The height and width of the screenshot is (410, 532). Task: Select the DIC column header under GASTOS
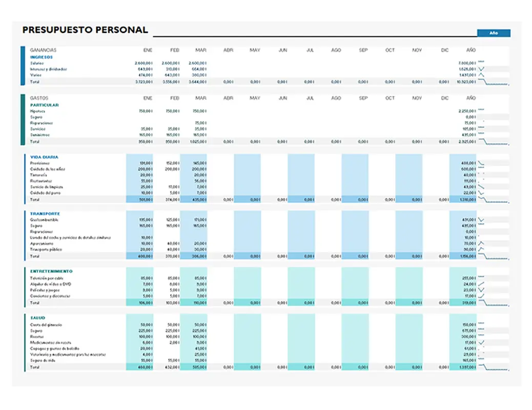click(444, 98)
